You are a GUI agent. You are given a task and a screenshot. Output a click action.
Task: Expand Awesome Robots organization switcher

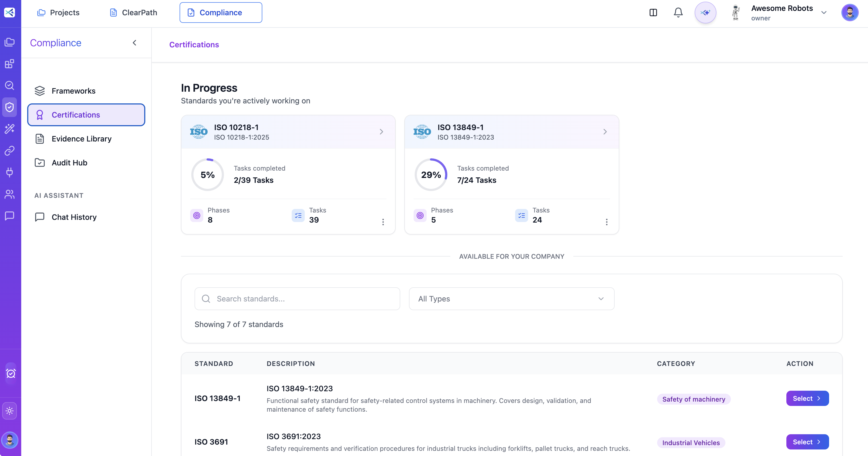pos(824,13)
